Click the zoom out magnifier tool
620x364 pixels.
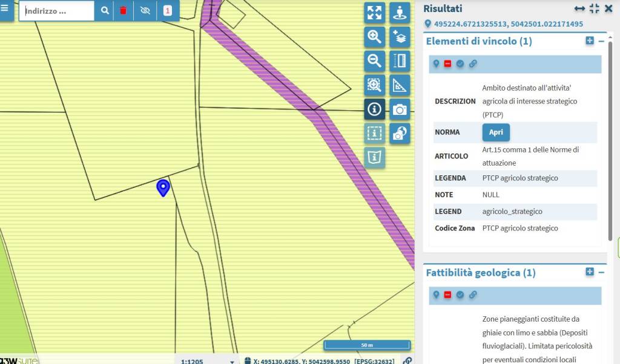click(x=374, y=60)
